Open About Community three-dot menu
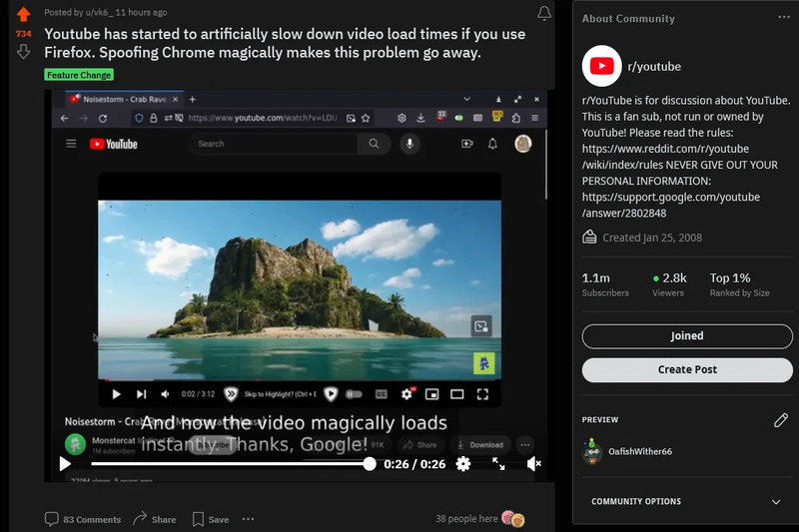The height and width of the screenshot is (532, 799). 784,17
